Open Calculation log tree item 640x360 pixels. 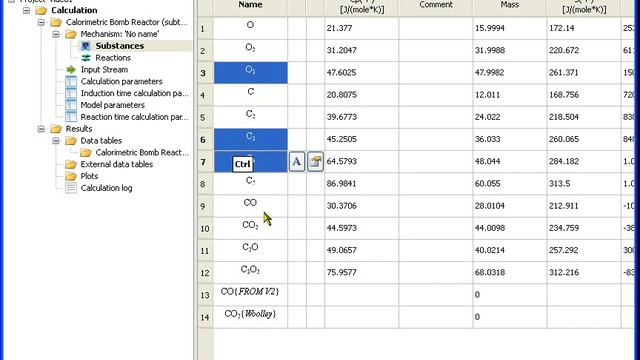106,188
